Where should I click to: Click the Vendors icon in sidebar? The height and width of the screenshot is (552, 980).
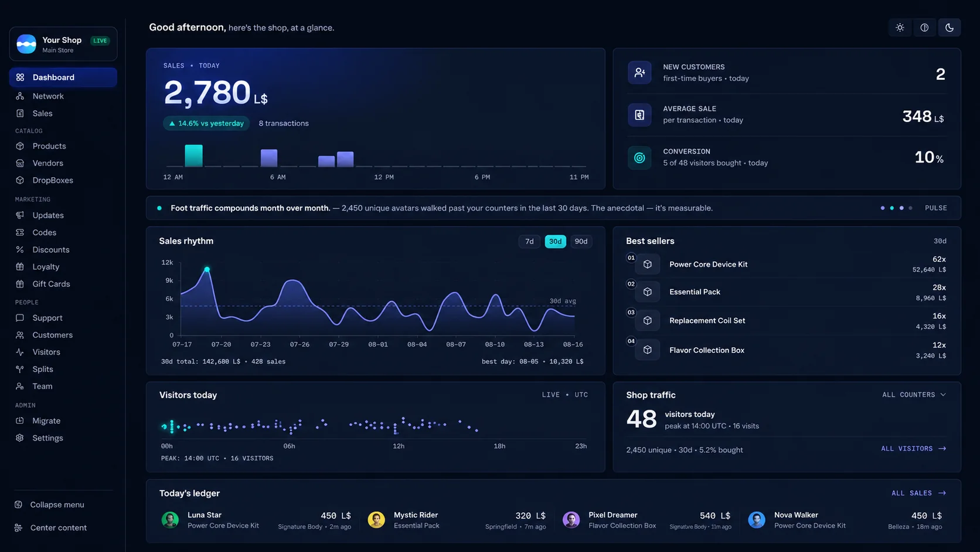pos(20,163)
